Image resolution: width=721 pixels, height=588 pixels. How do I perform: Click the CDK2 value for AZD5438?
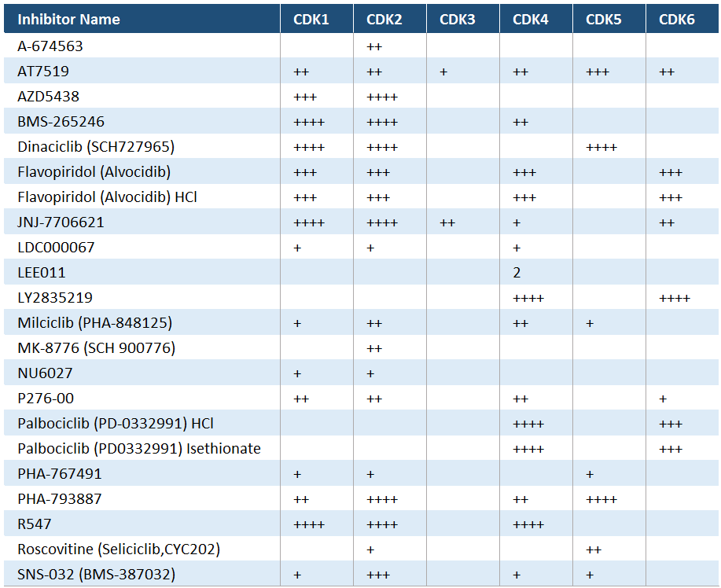(x=382, y=97)
